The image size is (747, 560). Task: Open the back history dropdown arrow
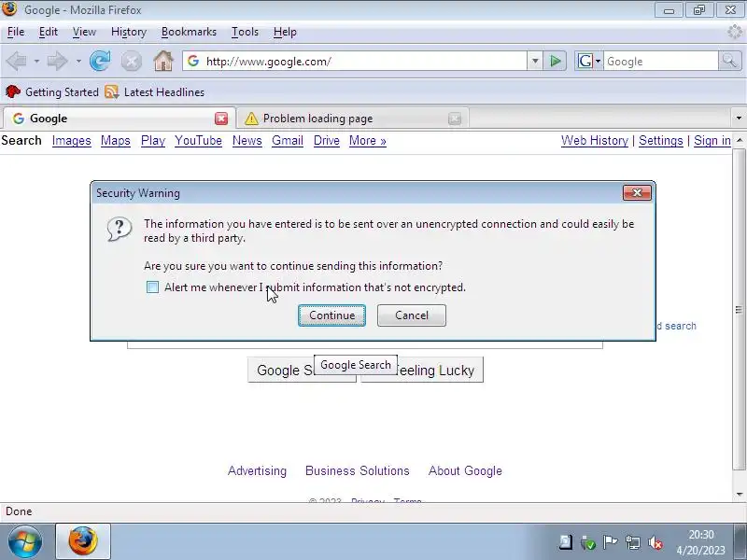coord(36,62)
